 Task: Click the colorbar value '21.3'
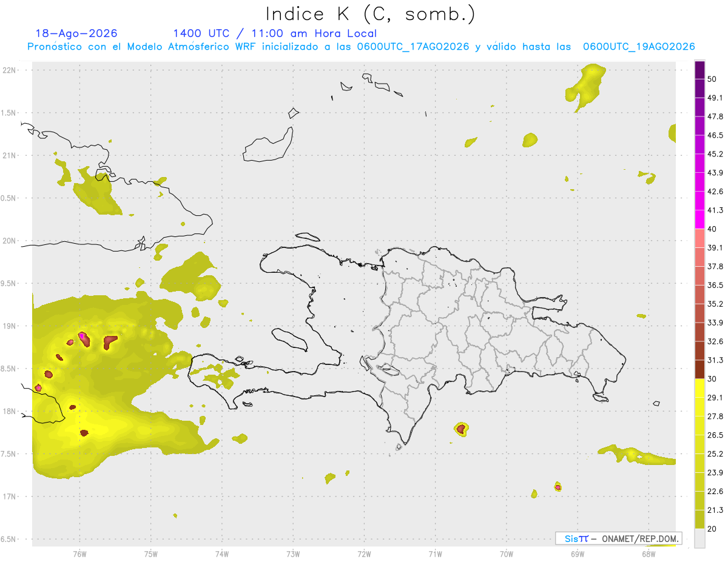coord(715,510)
